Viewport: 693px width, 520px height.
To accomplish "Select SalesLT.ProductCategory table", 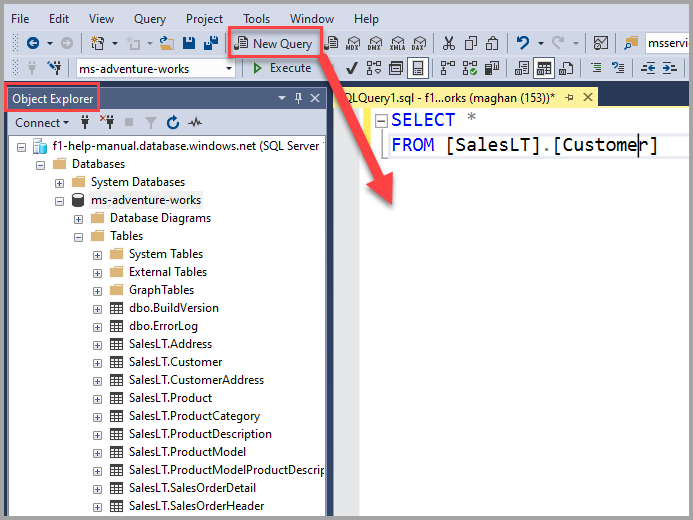I will tap(194, 416).
